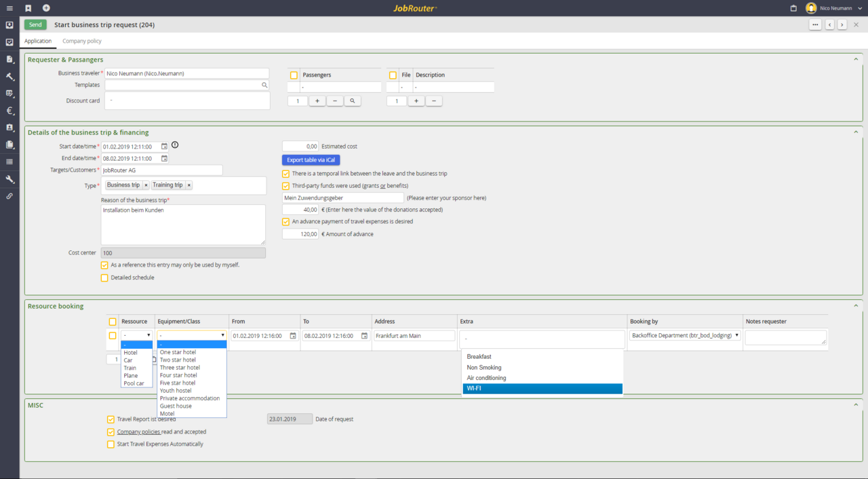Open the three-dots more options menu

815,24
